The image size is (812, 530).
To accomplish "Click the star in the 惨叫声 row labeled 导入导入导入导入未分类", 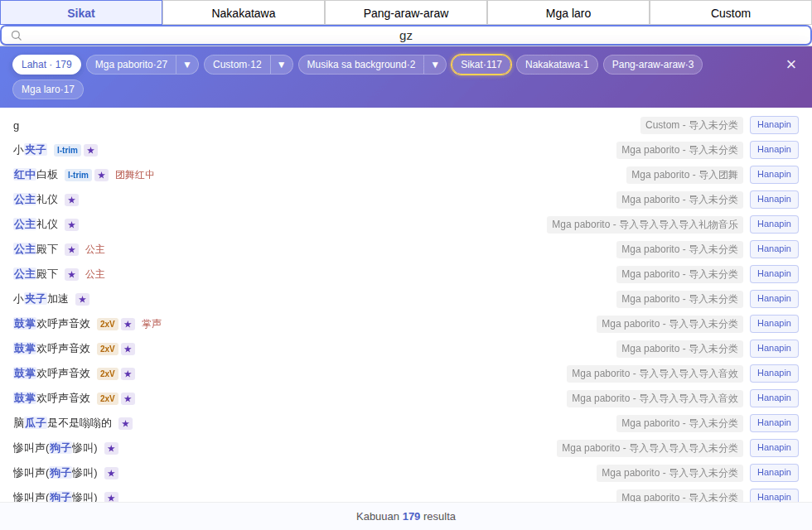I will pyautogui.click(x=111, y=448).
